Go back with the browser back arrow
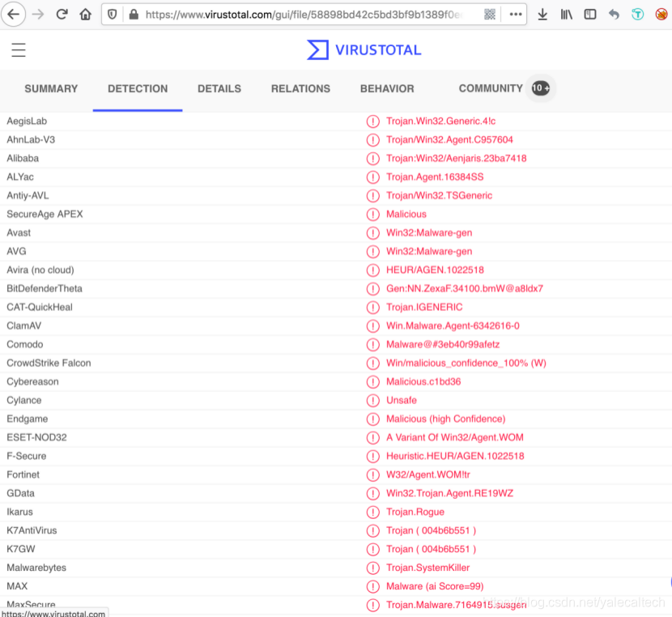 (13, 15)
